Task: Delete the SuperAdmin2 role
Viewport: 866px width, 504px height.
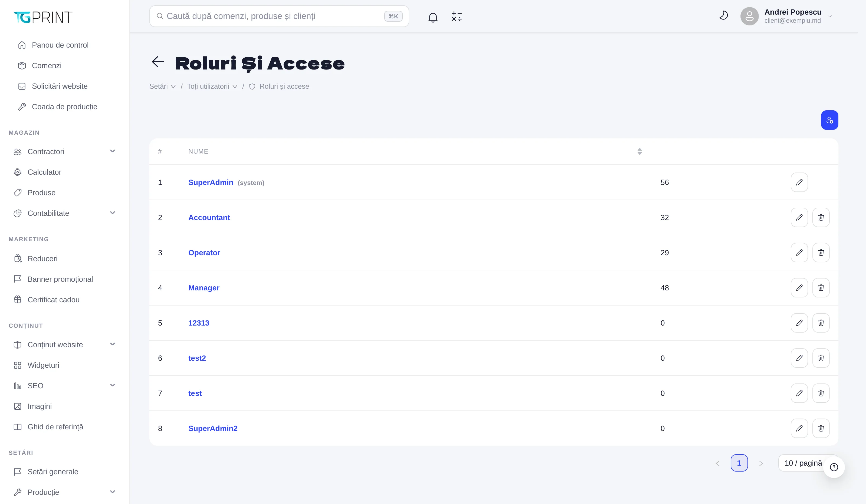Action: point(821,428)
